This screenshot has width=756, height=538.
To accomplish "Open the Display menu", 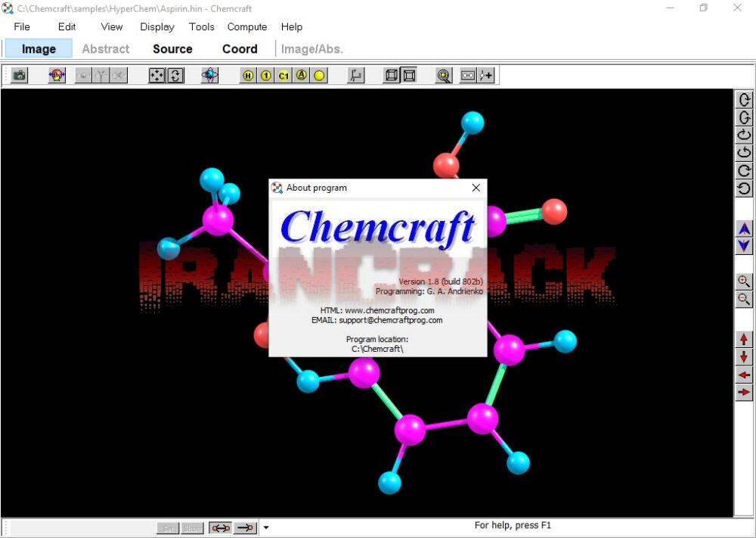I will [x=156, y=26].
